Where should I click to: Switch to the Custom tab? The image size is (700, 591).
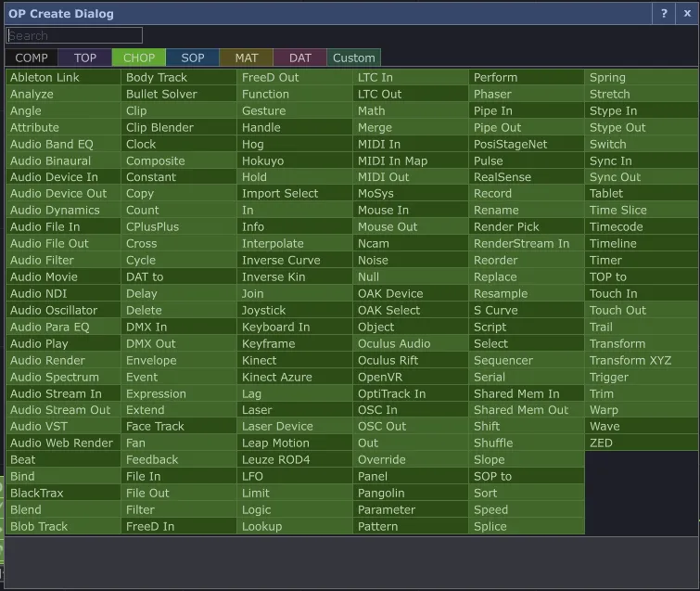[353, 58]
